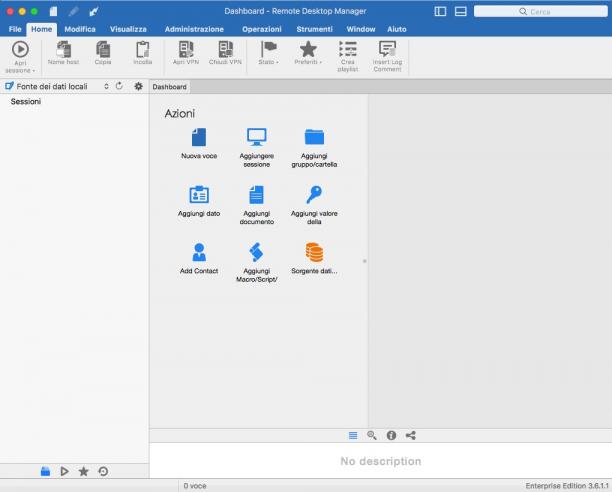This screenshot has width=612, height=492.
Task: Click the 0 voce status entry
Action: (x=195, y=486)
